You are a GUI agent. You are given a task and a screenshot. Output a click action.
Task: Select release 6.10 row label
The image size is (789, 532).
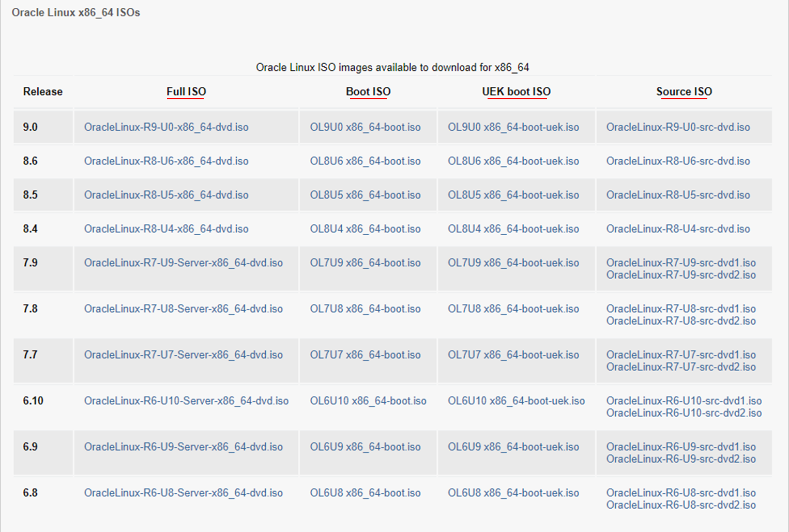click(x=33, y=401)
